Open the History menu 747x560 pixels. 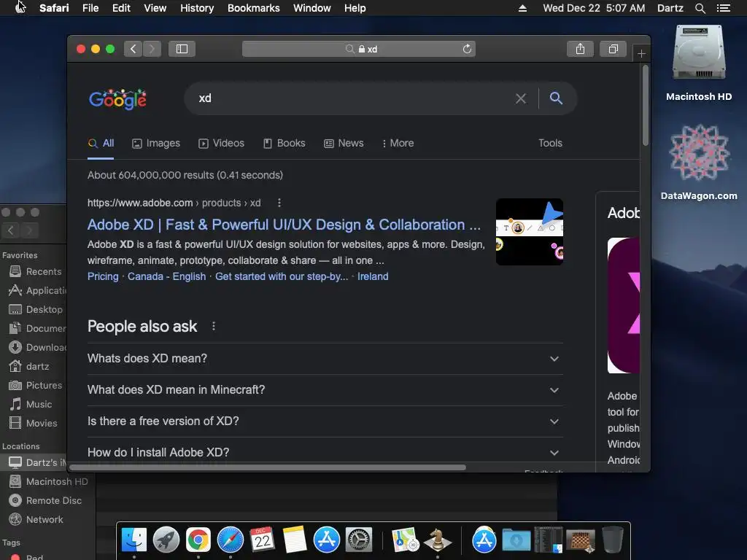click(197, 8)
